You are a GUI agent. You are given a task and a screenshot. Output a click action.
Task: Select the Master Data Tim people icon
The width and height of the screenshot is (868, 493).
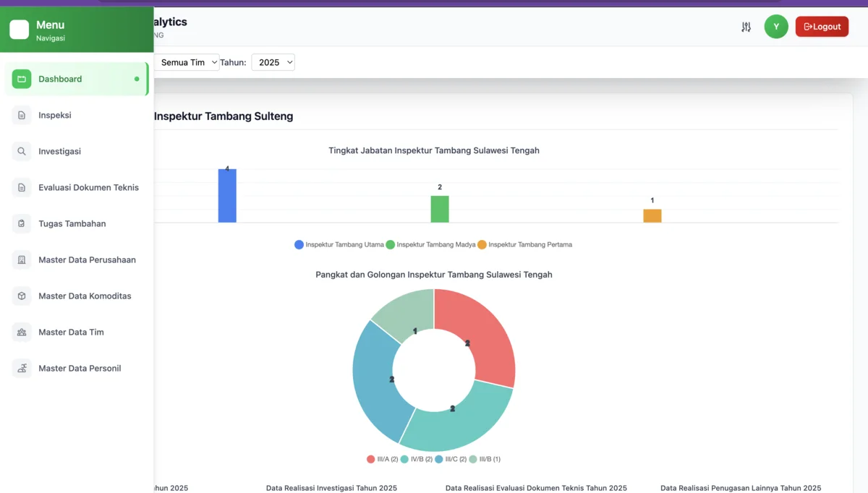click(22, 332)
